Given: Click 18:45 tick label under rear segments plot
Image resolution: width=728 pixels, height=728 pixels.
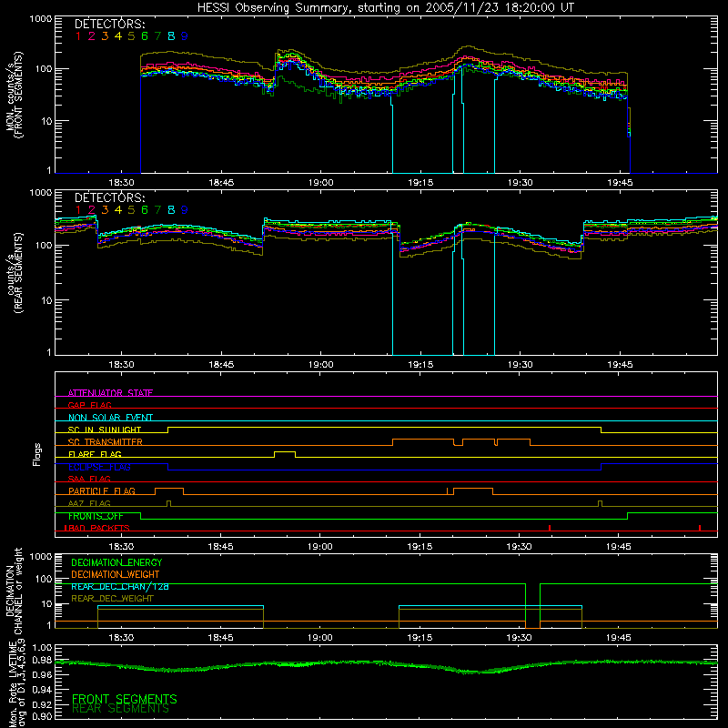Looking at the screenshot, I should 221,365.
